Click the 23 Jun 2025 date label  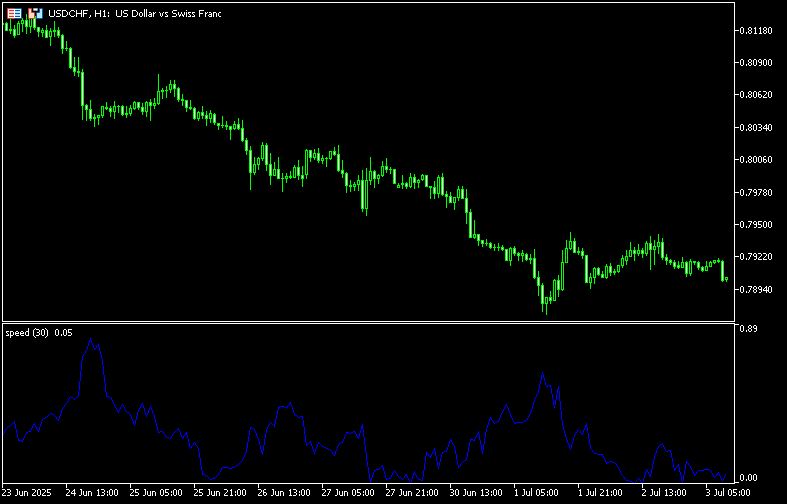click(27, 492)
